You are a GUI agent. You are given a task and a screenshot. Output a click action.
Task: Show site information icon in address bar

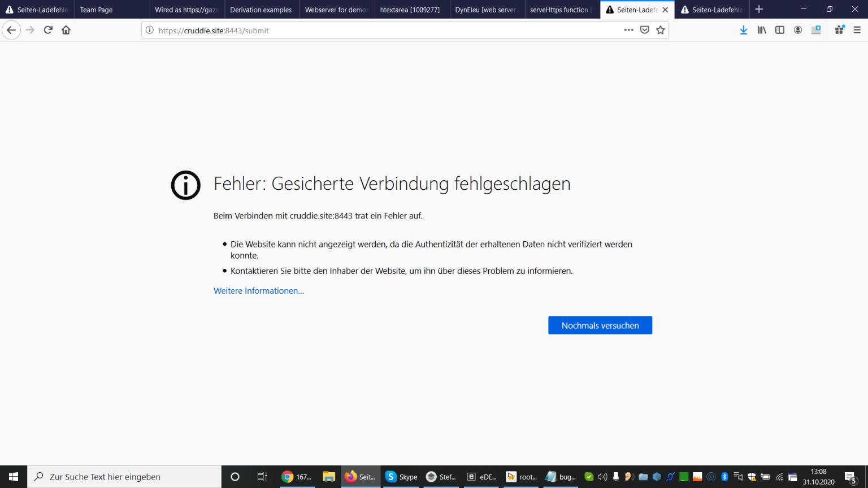point(150,30)
